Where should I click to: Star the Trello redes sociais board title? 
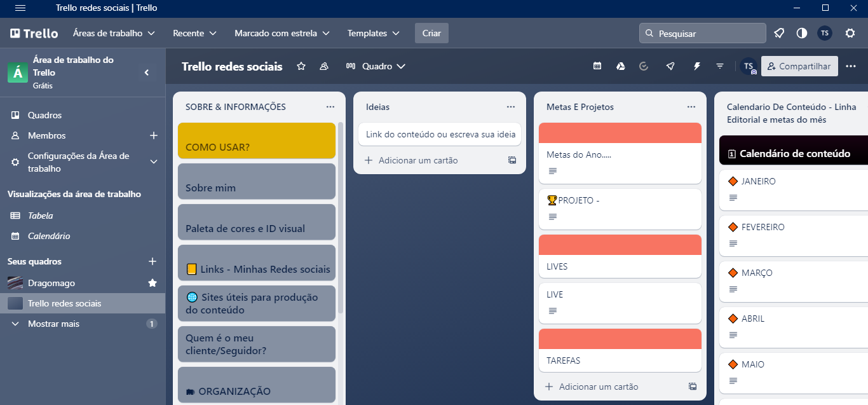(301, 66)
